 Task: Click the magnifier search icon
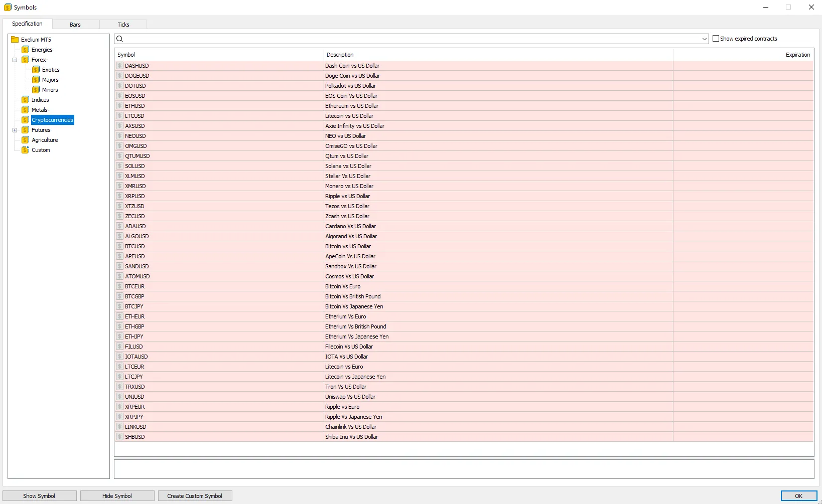pos(120,39)
